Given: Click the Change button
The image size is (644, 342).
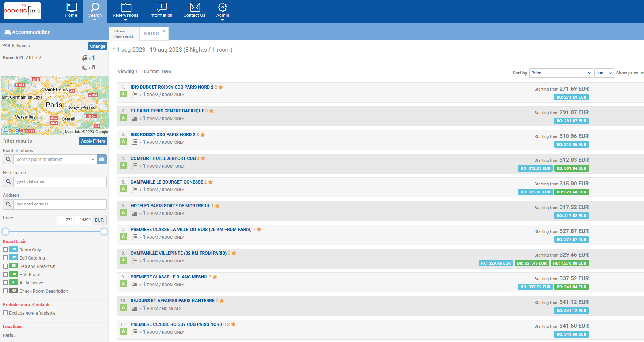Looking at the screenshot, I should pos(98,46).
